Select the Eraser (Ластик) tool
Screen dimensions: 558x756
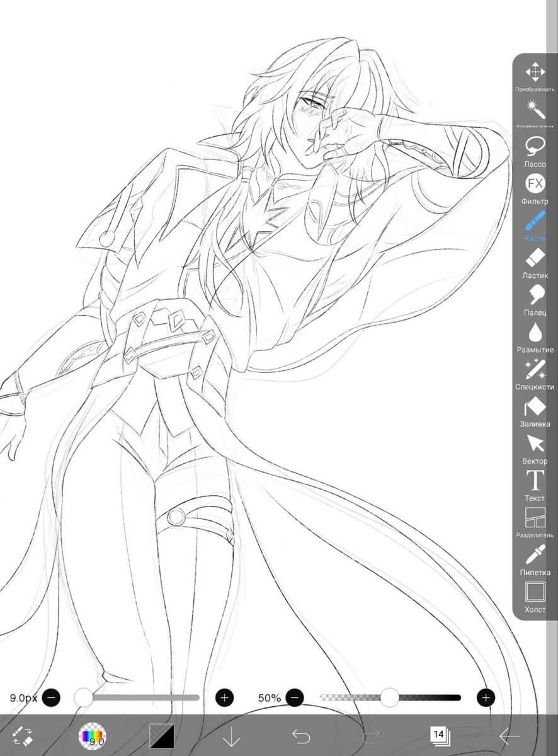[535, 263]
